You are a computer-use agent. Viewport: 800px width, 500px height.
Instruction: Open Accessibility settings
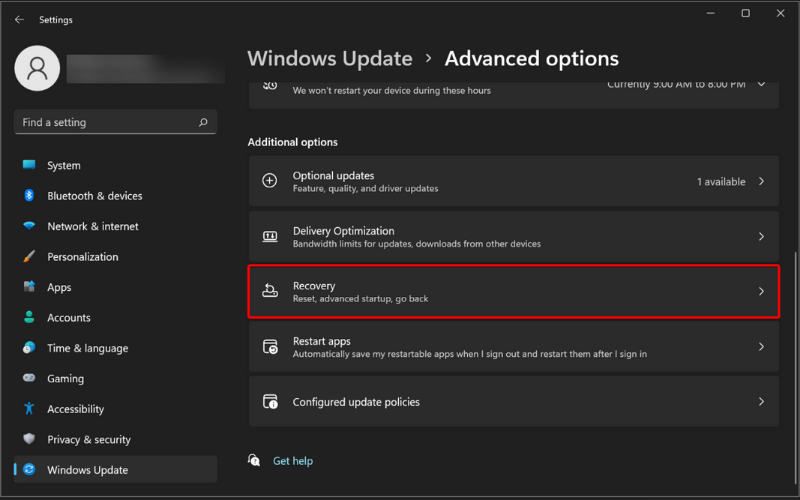116,409
